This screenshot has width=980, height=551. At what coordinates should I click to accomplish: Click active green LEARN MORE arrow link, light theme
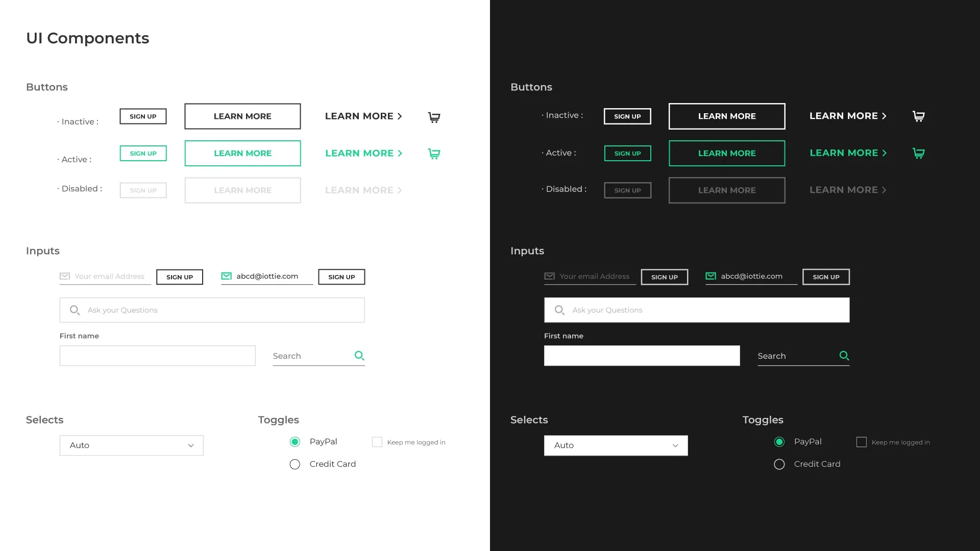[363, 153]
